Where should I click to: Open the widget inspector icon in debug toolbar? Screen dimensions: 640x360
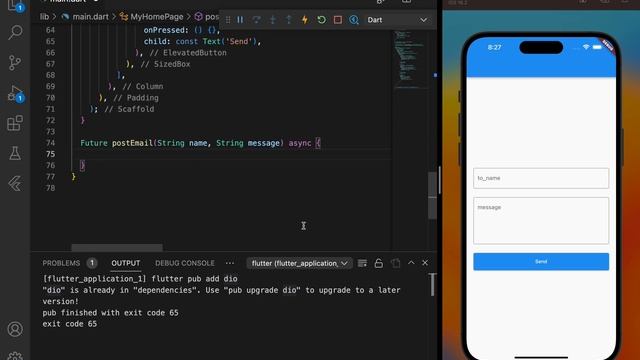354,20
